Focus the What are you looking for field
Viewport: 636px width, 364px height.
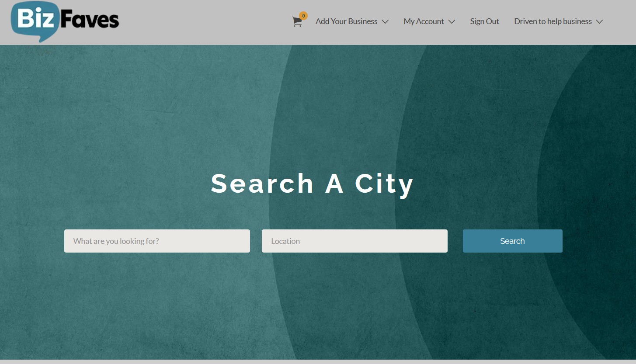[x=157, y=241]
